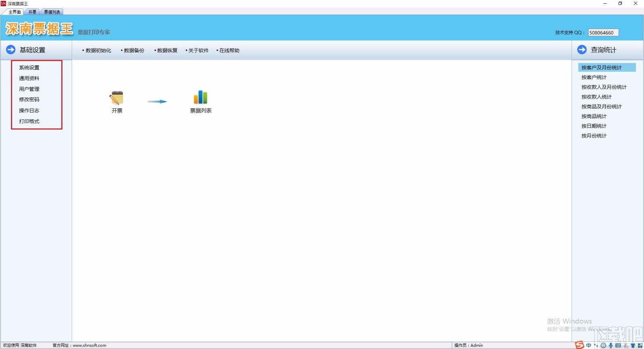Click the www.shnsoft.com website text
Screen dimensions: 644x349
pos(89,345)
